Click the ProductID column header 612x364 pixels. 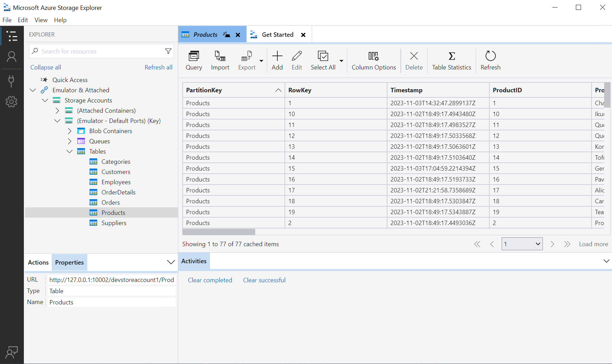(x=540, y=90)
